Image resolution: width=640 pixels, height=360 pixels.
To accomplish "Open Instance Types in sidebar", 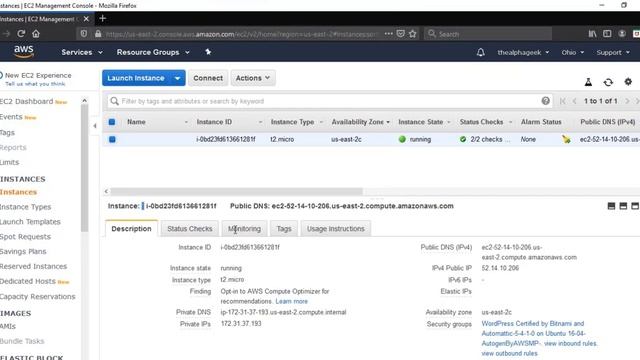I will pos(25,207).
